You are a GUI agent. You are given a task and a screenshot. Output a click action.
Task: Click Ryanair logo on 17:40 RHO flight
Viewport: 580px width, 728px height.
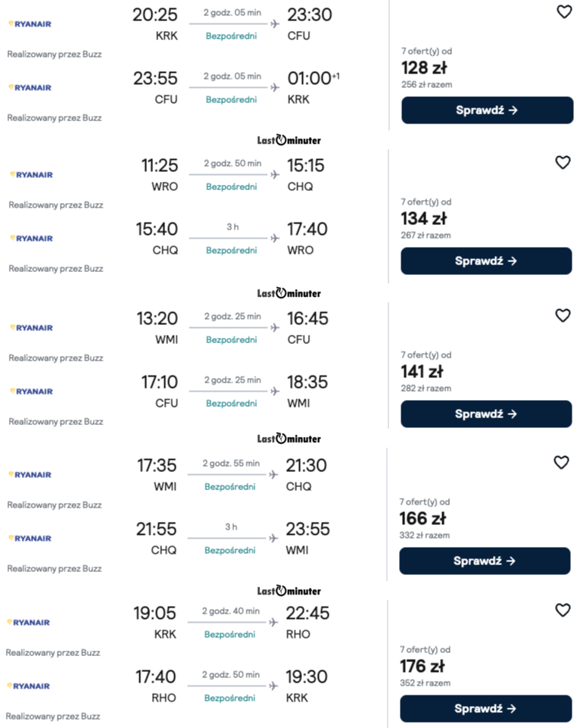[30, 686]
